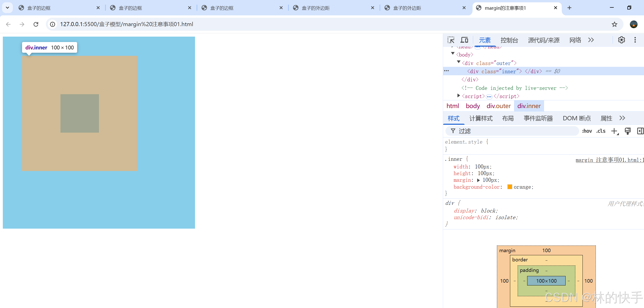Open DevTools settings gear
644x308 pixels.
621,40
